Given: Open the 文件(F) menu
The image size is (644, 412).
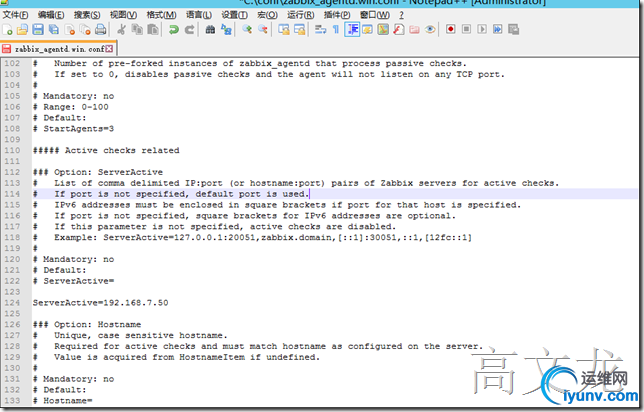Looking at the screenshot, I should [x=16, y=15].
